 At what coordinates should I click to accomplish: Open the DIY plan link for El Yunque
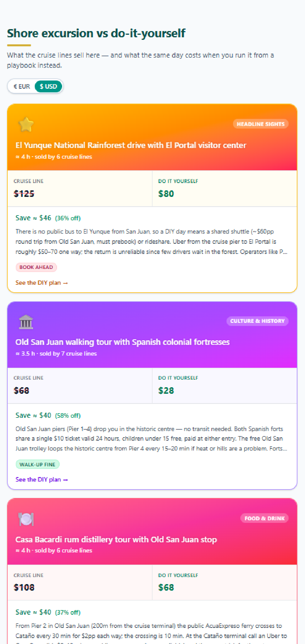(42, 283)
